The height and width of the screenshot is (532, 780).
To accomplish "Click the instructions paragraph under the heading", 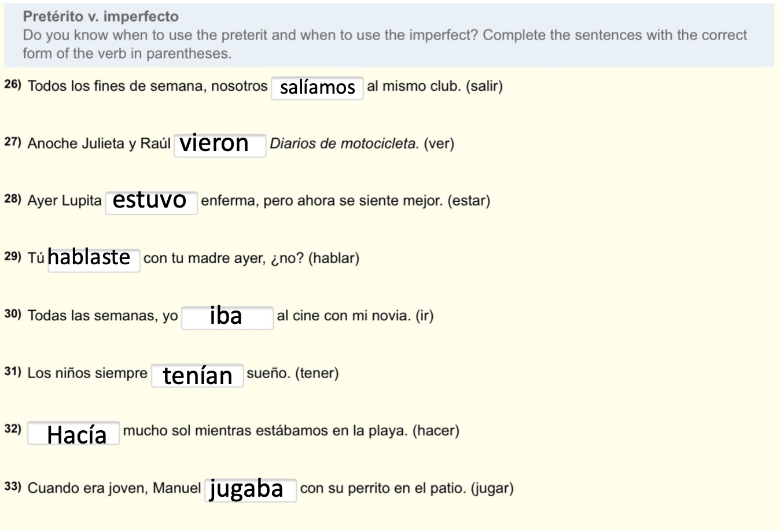I will tap(384, 44).
